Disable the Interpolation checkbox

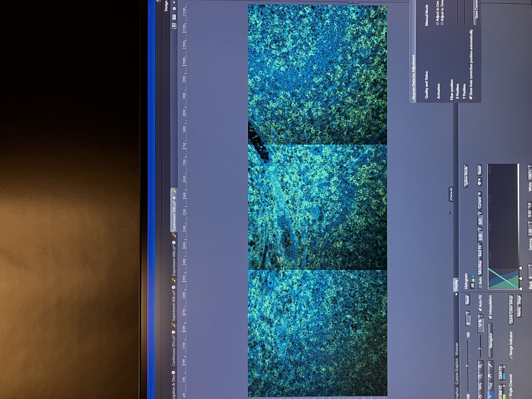[490, 317]
